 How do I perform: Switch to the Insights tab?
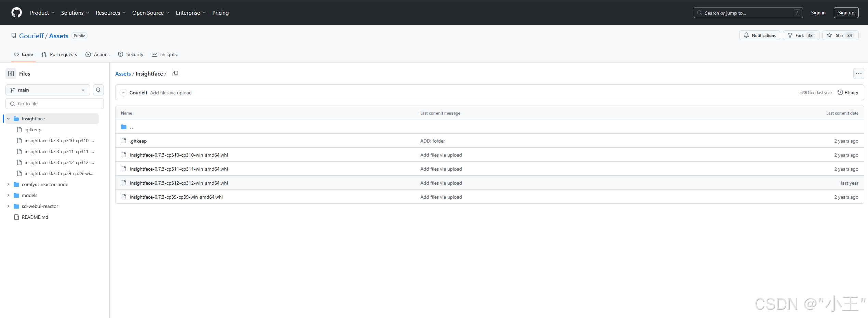pos(164,54)
